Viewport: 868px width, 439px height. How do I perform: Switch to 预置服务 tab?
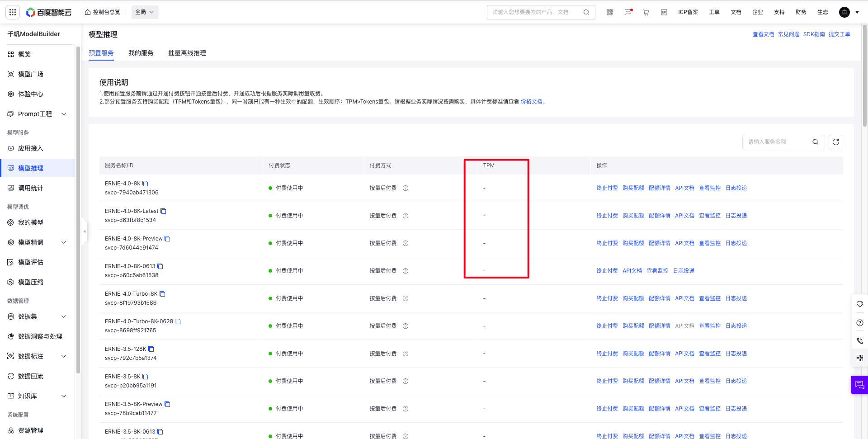coord(101,53)
